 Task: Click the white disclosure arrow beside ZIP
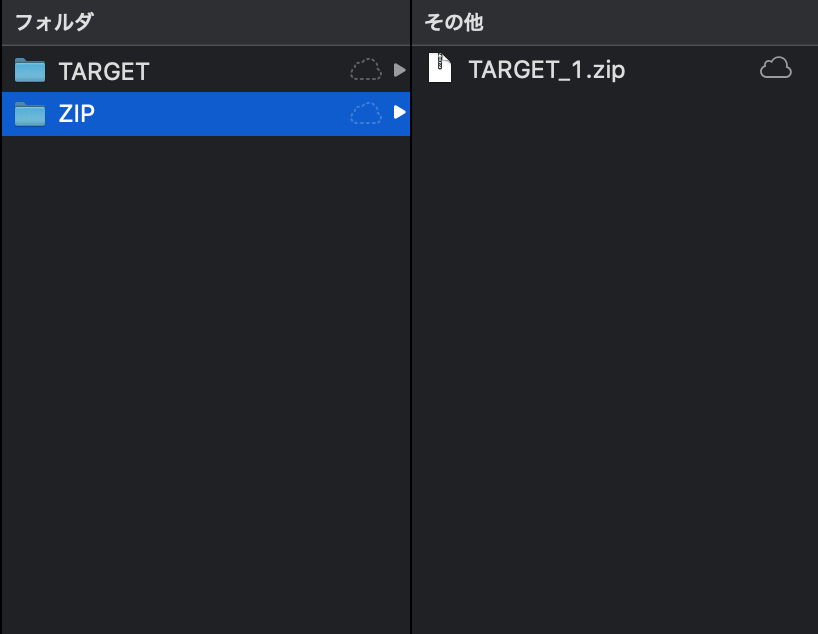click(x=400, y=112)
